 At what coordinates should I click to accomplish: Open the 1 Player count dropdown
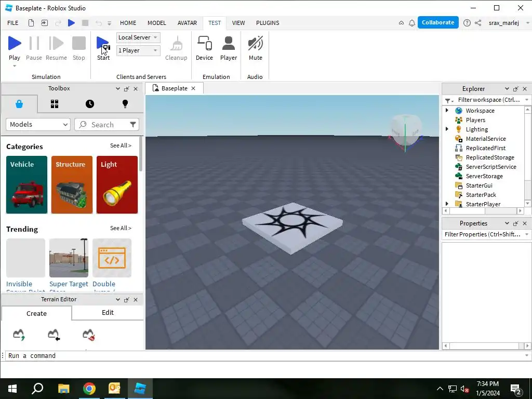138,50
